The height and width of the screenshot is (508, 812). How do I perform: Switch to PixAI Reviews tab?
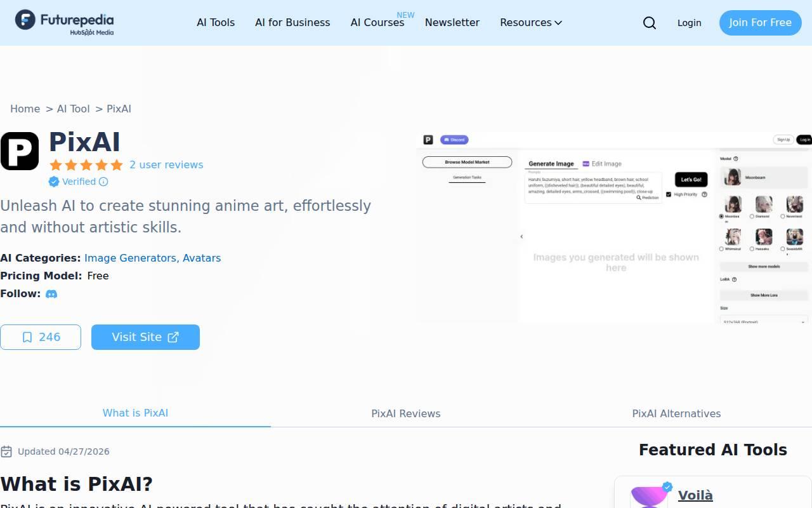tap(406, 413)
